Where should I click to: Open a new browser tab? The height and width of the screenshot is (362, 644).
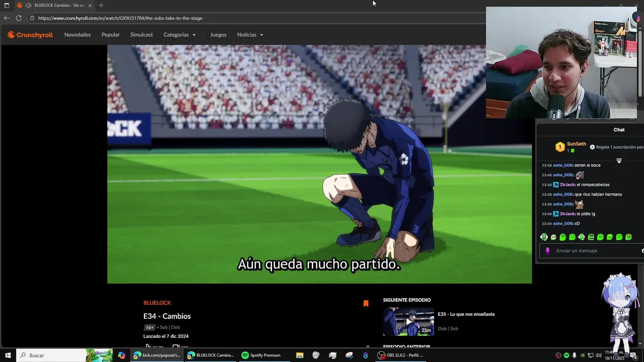(x=101, y=5)
